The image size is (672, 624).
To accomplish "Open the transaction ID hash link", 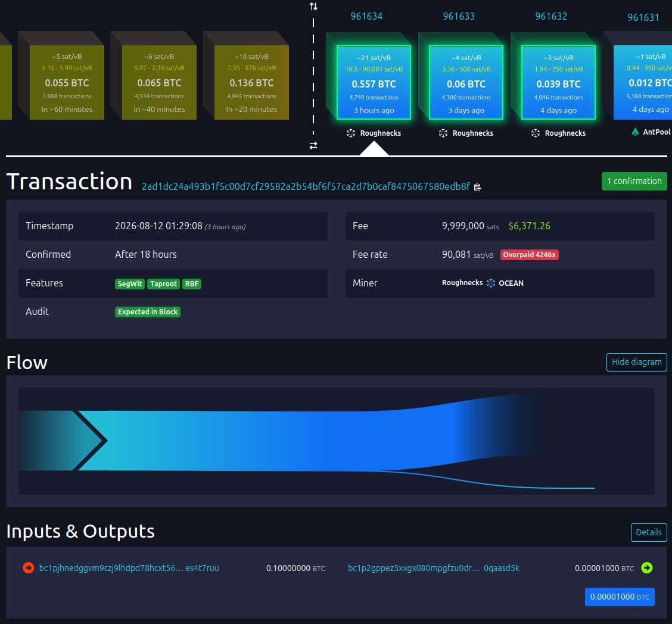I will click(x=306, y=186).
